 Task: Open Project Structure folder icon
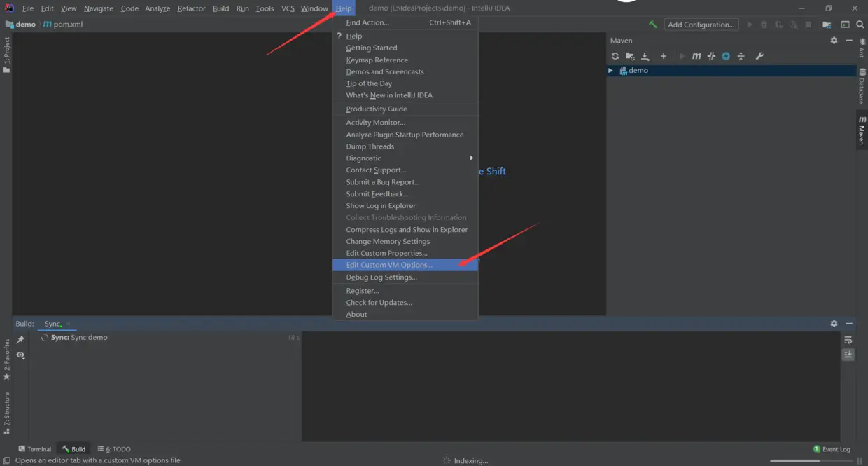[827, 25]
